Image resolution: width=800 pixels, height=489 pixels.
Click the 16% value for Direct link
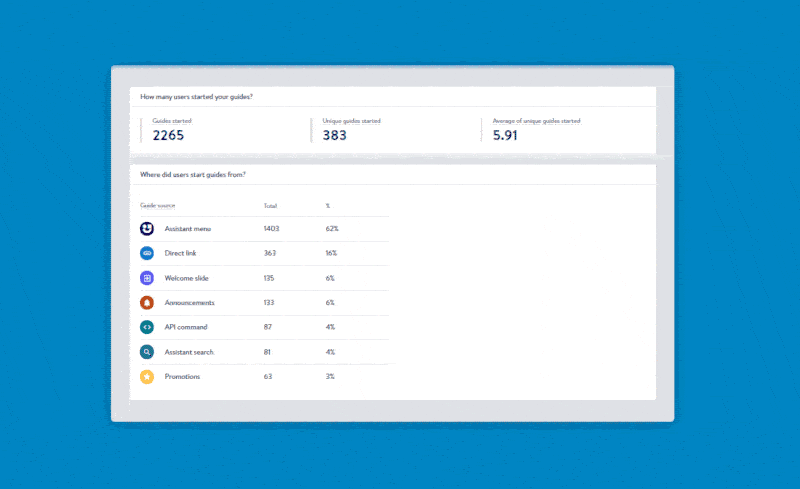coord(332,253)
